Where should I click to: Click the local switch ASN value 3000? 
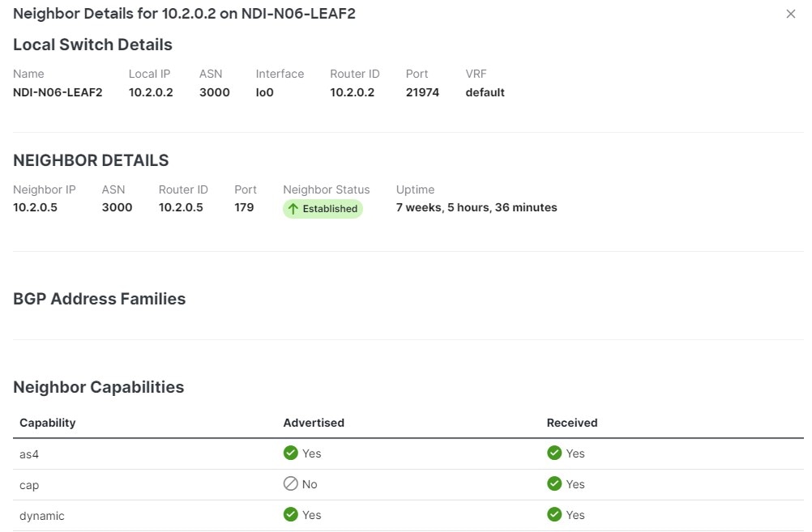(x=215, y=92)
